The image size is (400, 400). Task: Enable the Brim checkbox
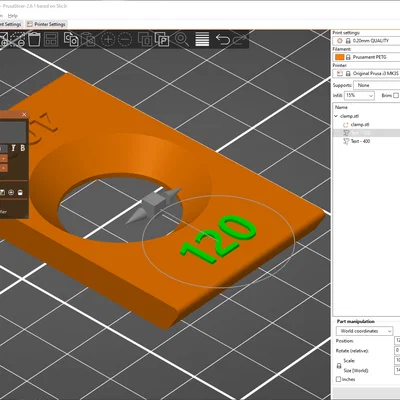(396, 95)
